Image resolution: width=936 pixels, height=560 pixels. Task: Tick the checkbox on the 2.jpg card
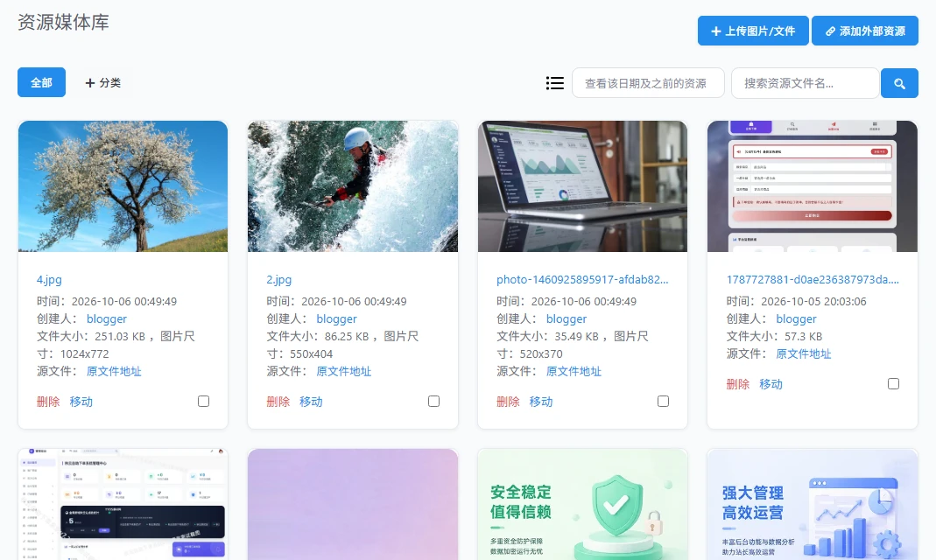434,402
